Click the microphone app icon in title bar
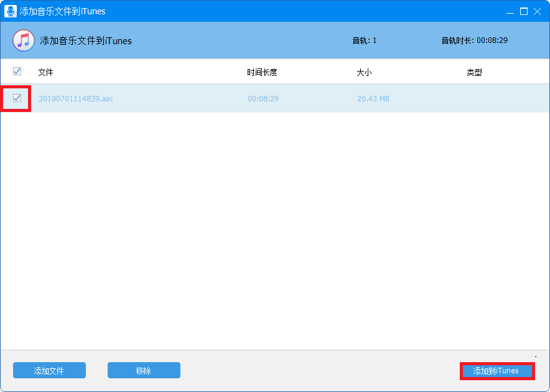The width and height of the screenshot is (550, 392). pyautogui.click(x=10, y=11)
